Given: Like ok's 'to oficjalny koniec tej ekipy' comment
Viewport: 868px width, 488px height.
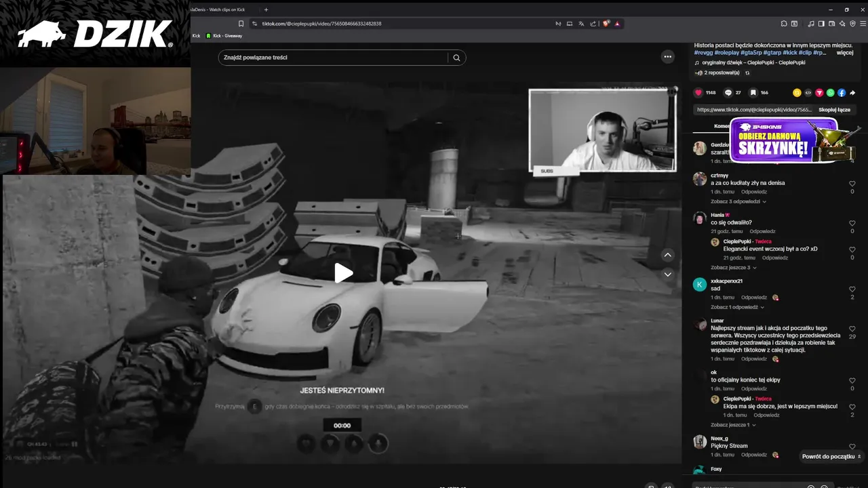Looking at the screenshot, I should 852,381.
